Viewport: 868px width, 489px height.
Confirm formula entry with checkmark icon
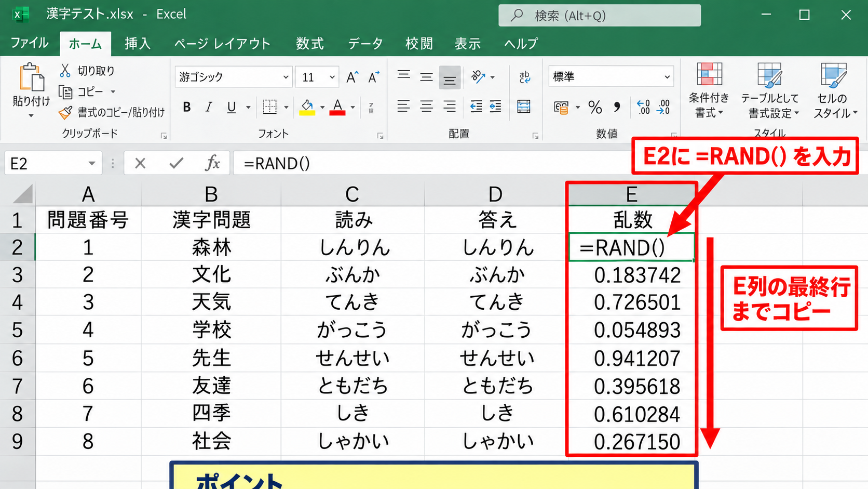point(177,164)
